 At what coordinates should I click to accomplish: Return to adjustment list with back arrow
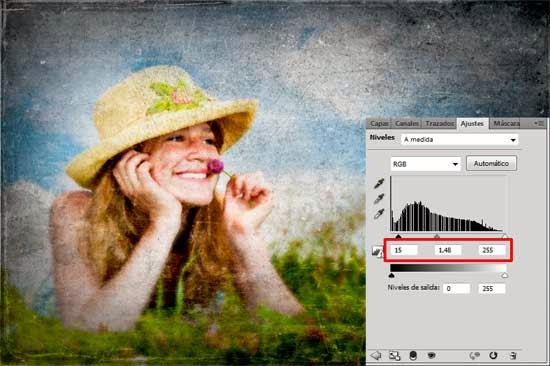(376, 355)
